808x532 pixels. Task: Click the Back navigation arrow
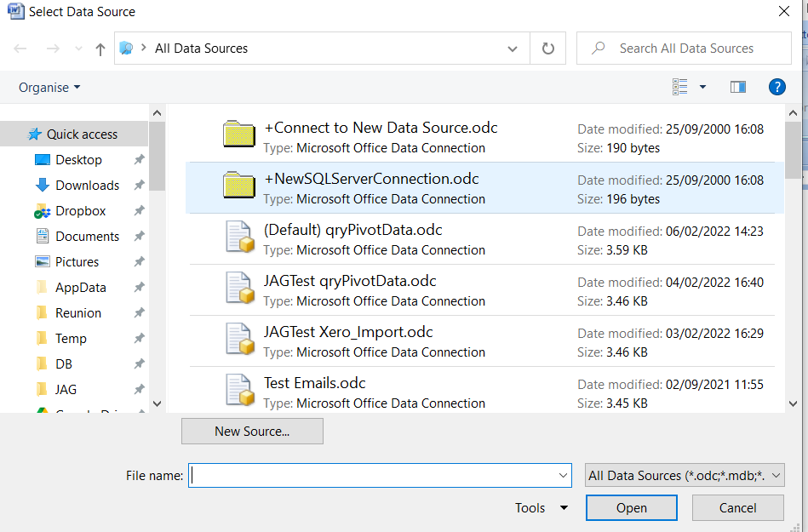coord(20,49)
